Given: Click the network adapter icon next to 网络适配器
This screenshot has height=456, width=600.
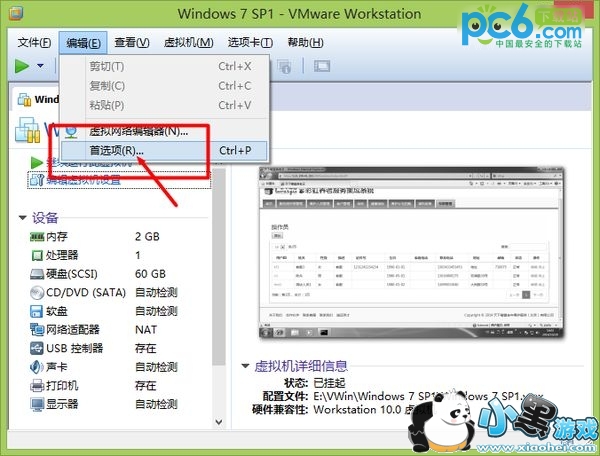Looking at the screenshot, I should coord(37,329).
